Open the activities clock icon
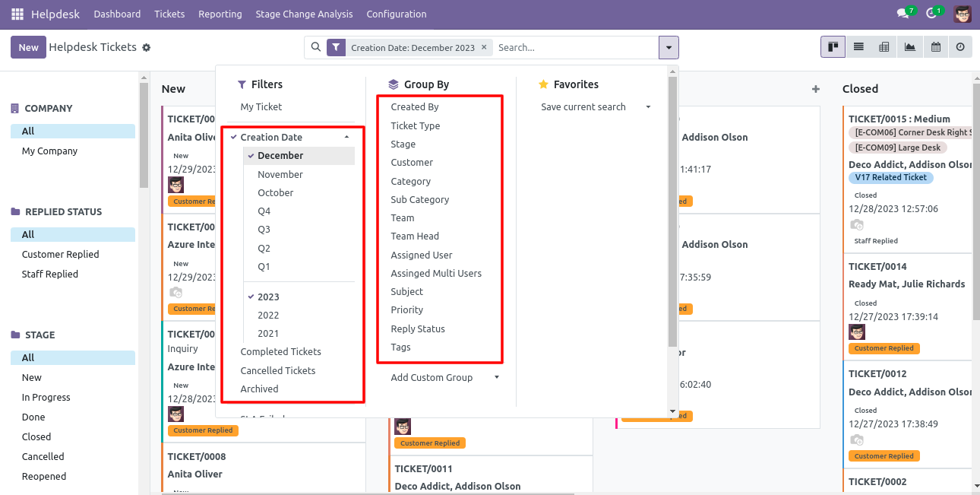The height and width of the screenshot is (495, 980). [931, 14]
